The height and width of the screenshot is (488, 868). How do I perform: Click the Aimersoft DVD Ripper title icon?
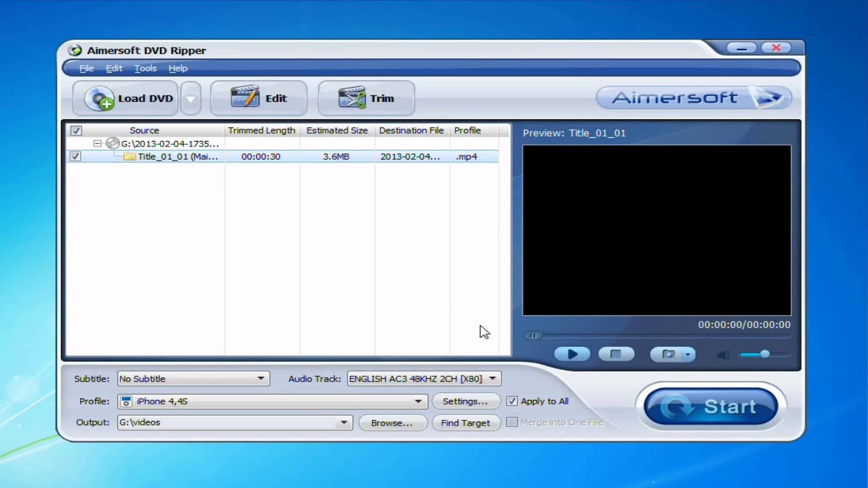pos(75,50)
